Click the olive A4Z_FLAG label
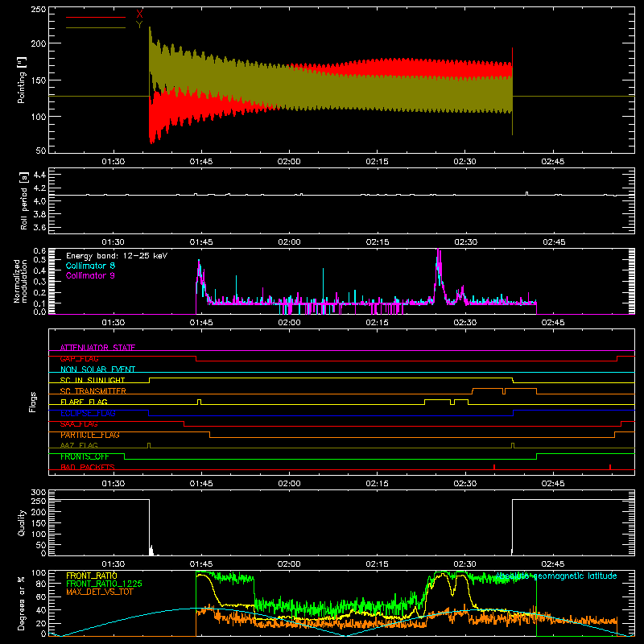The image size is (644, 644). click(x=79, y=445)
